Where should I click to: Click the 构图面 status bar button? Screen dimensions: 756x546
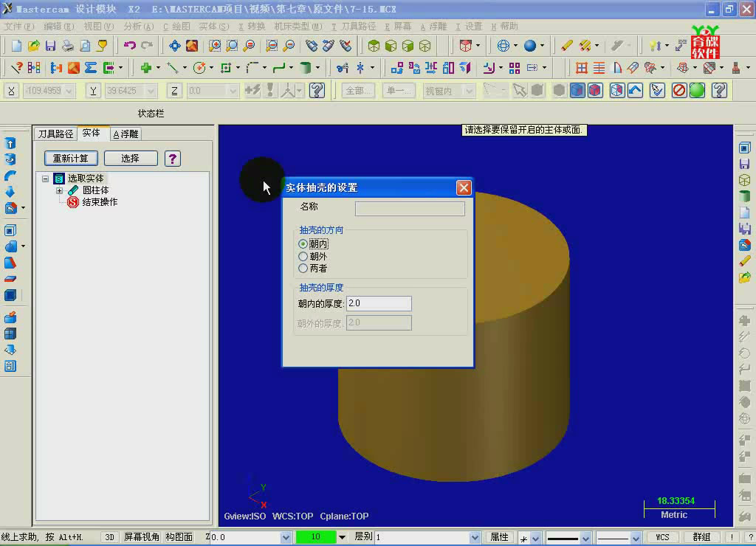[x=179, y=537]
